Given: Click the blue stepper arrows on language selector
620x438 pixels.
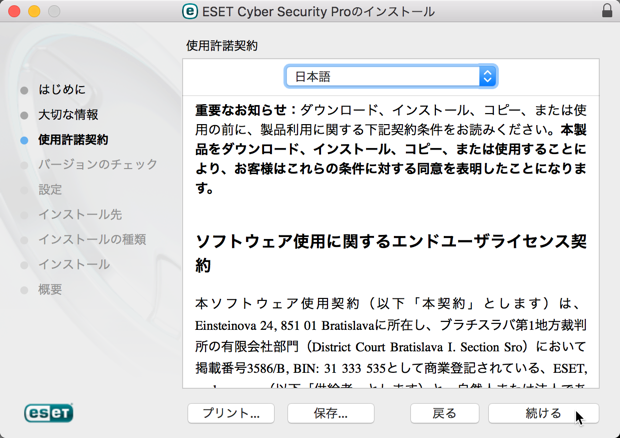Looking at the screenshot, I should point(488,76).
